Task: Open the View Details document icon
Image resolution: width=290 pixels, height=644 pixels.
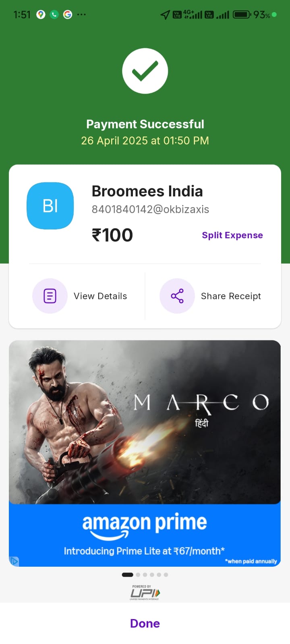Action: (x=50, y=296)
